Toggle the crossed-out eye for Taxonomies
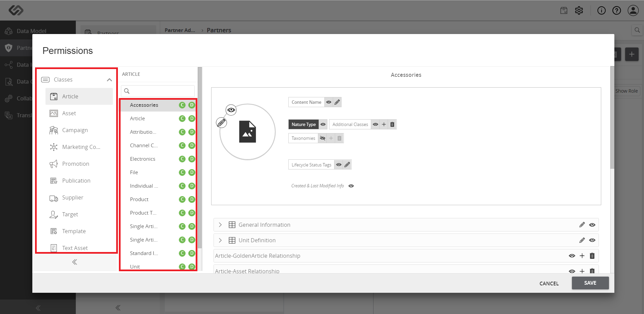The image size is (644, 314). point(323,138)
